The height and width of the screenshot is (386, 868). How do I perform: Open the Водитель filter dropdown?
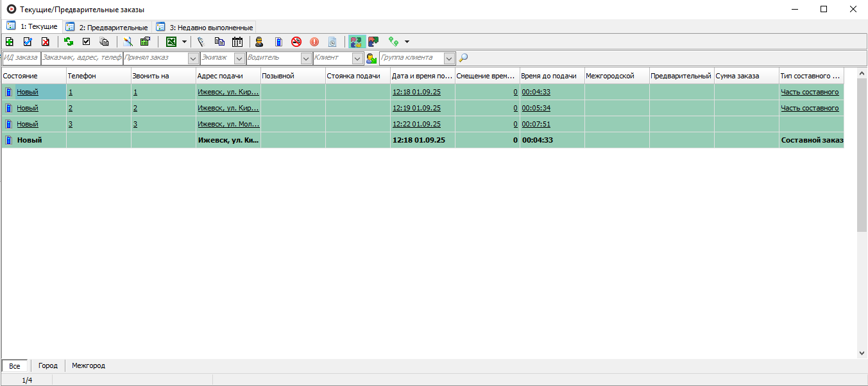tap(305, 58)
